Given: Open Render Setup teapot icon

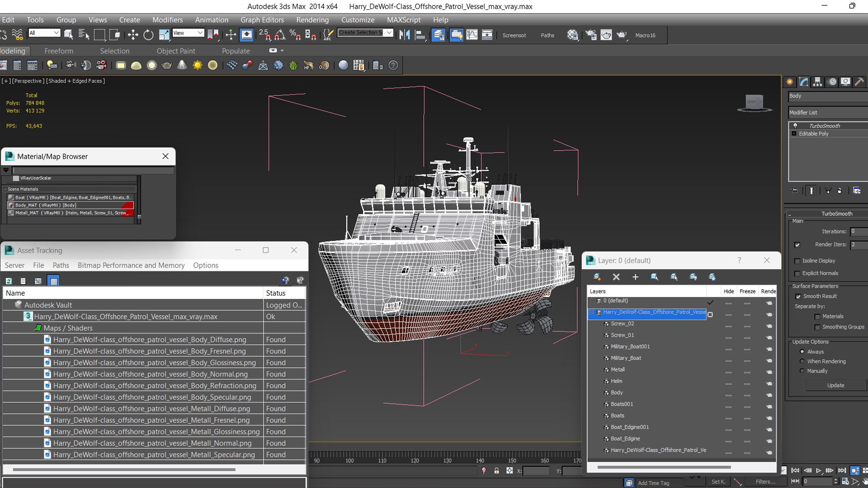Looking at the screenshot, I should click(x=591, y=35).
